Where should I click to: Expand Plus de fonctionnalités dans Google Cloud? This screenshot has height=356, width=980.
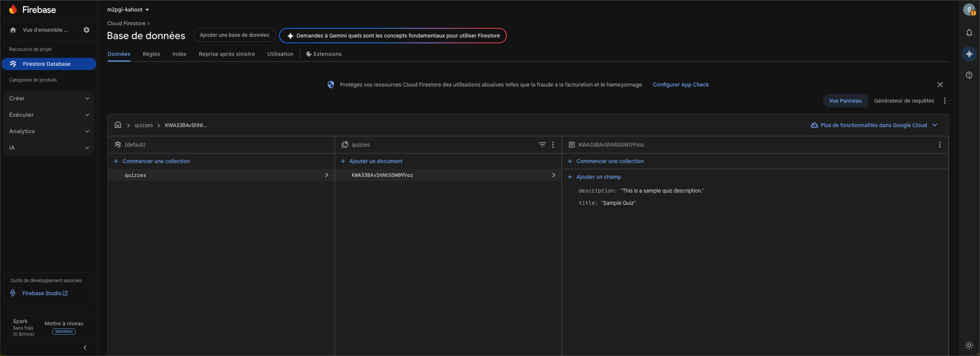coord(874,125)
